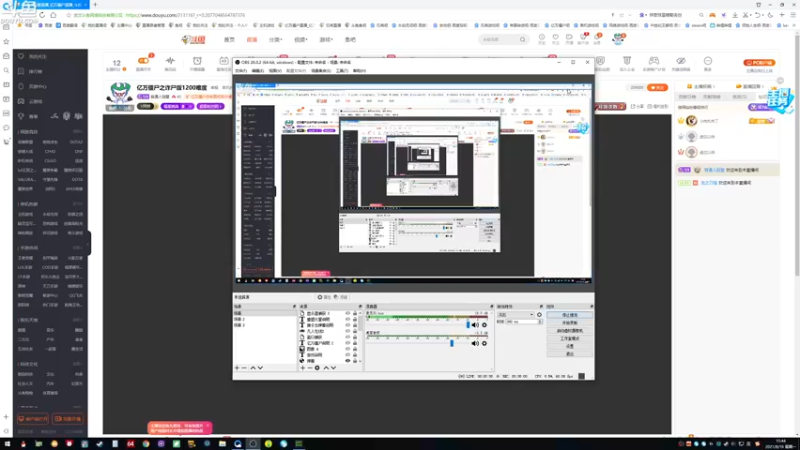Adjust transition duration stepper arrows in OBS

(540, 322)
